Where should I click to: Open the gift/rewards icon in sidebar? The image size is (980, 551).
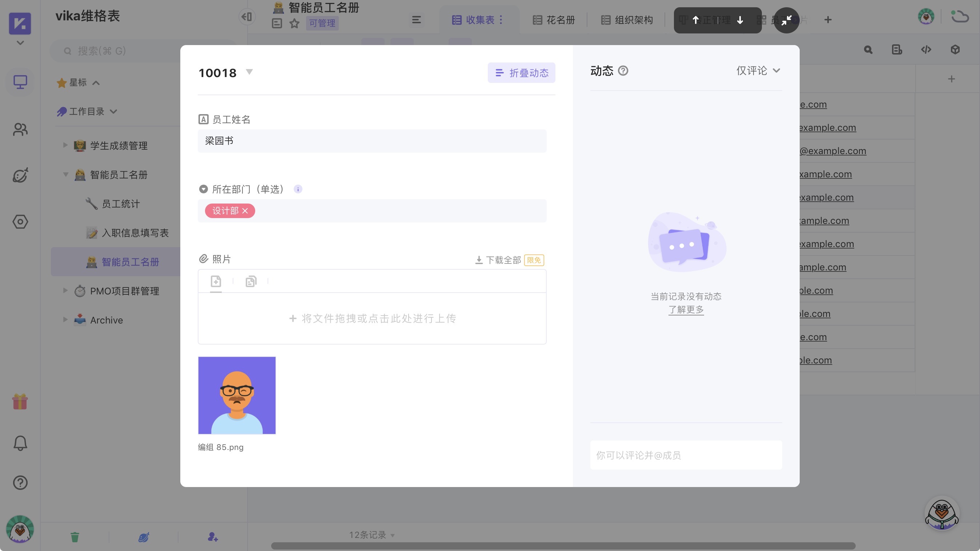pos(20,402)
